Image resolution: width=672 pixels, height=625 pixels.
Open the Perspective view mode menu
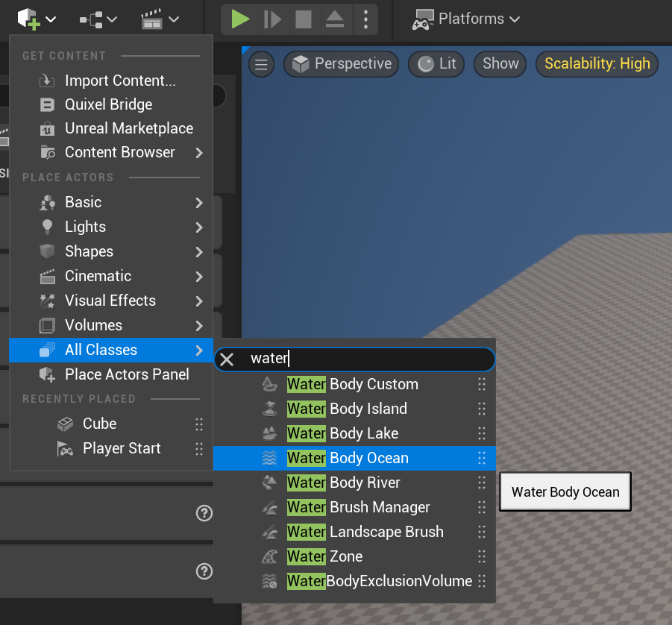click(x=341, y=64)
